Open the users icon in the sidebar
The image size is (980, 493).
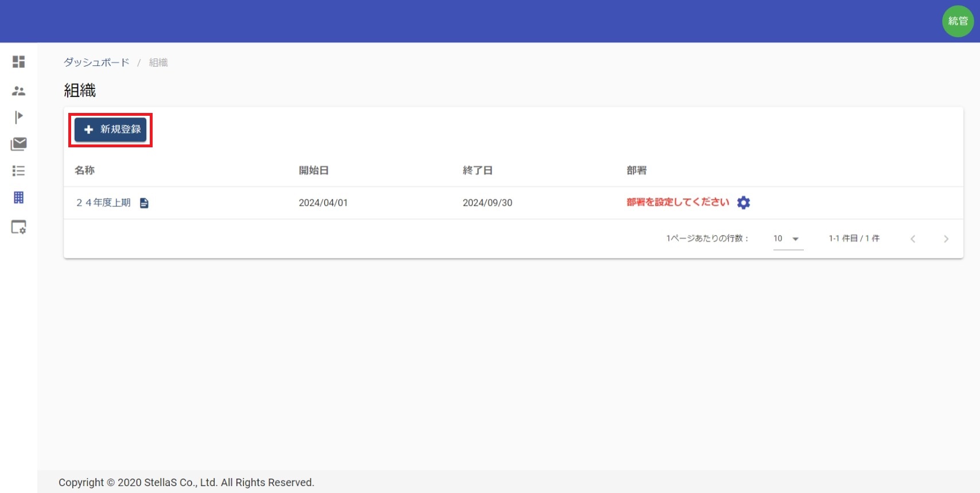[18, 91]
